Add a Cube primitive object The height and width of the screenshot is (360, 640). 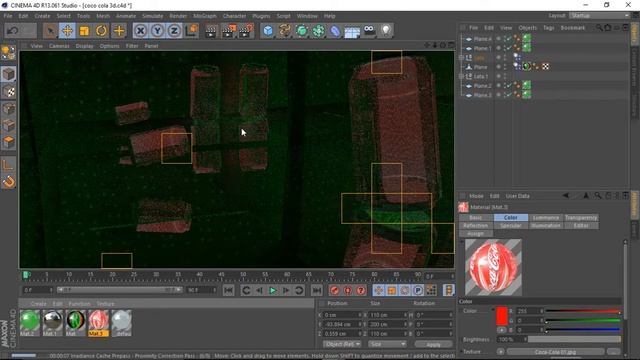click(x=268, y=31)
